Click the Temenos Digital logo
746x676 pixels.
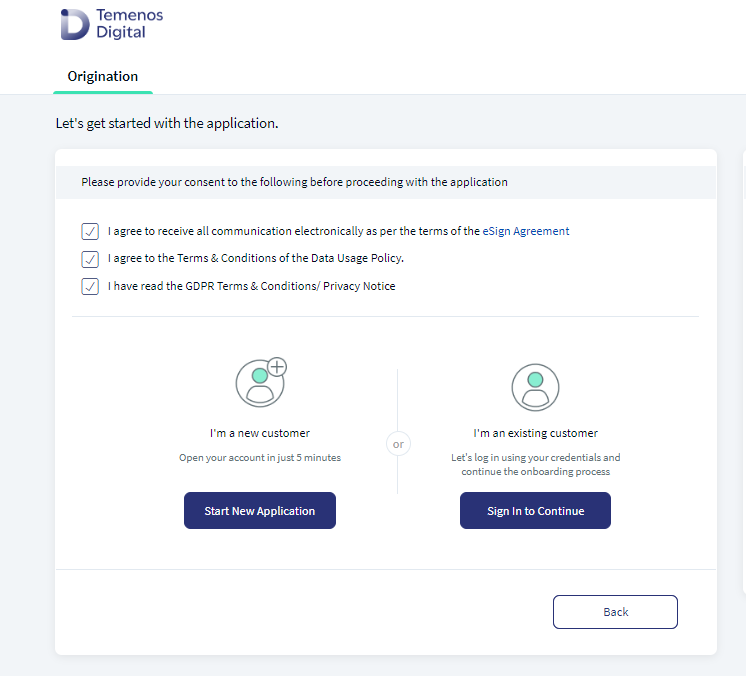click(x=112, y=24)
